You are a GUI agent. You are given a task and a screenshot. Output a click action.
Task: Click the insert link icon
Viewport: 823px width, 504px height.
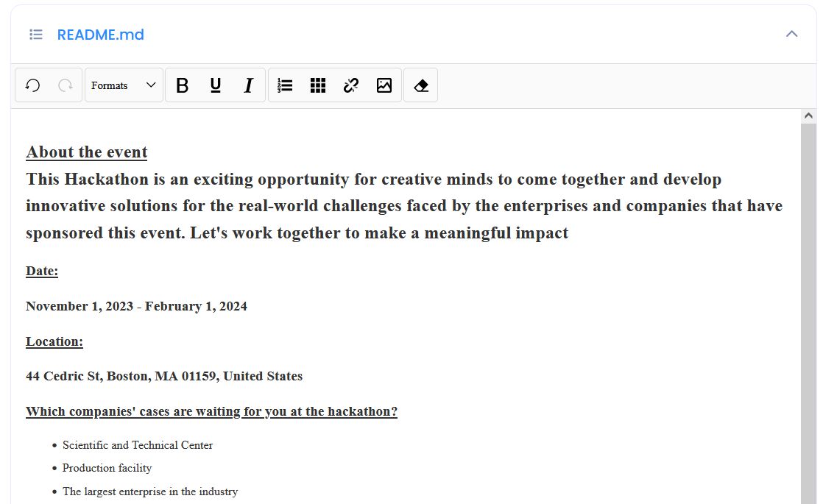click(351, 85)
